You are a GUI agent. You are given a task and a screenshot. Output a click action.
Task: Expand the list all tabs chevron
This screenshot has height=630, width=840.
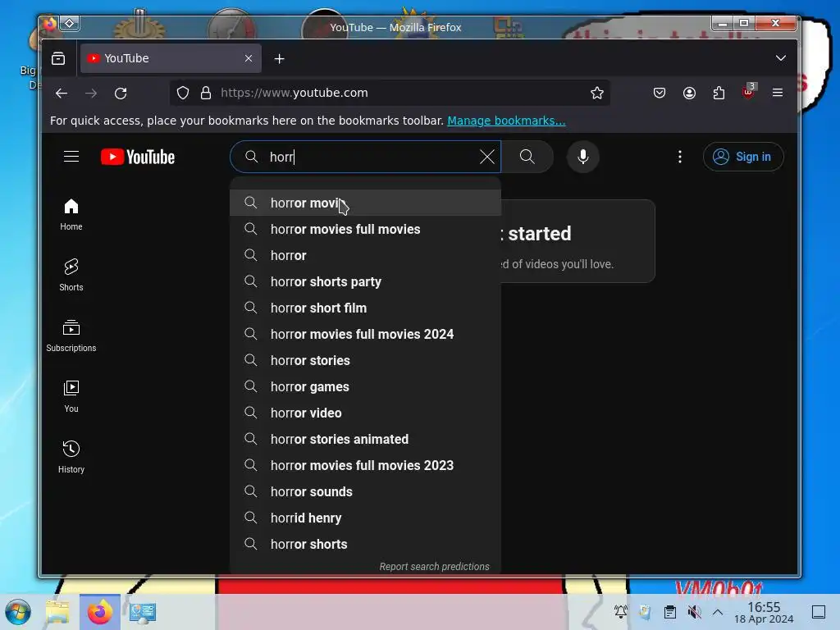click(x=781, y=58)
